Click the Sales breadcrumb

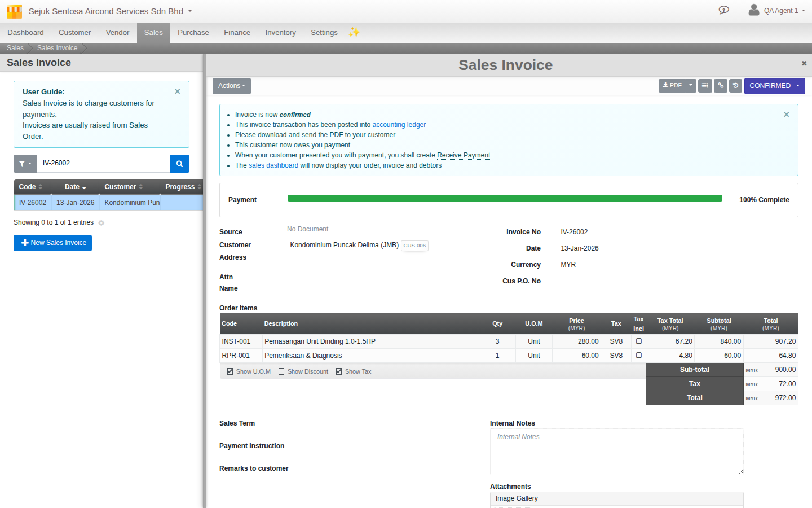(15, 48)
